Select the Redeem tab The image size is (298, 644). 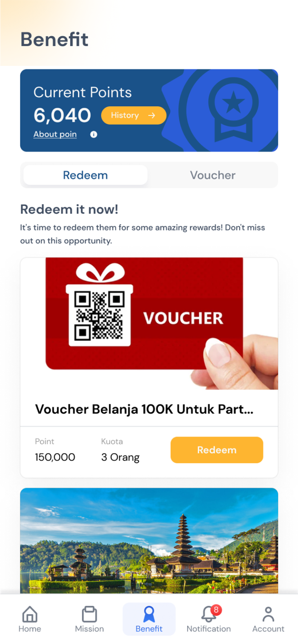coord(85,175)
